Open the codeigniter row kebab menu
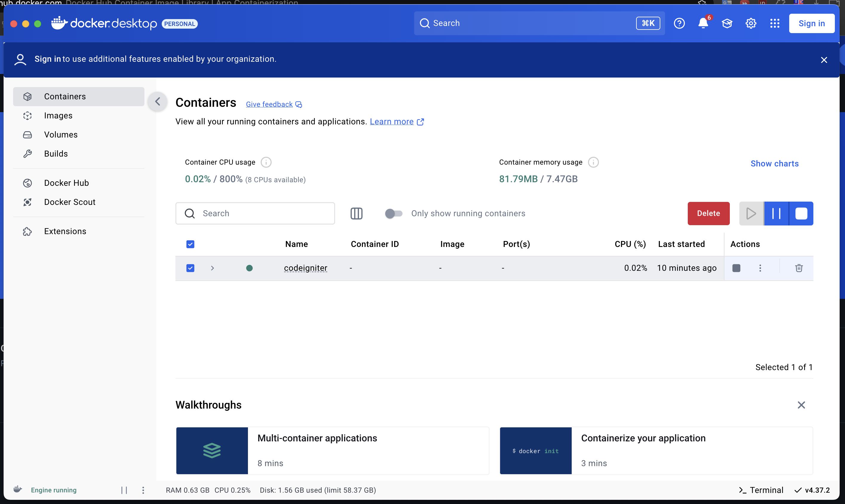845x504 pixels. coord(760,268)
